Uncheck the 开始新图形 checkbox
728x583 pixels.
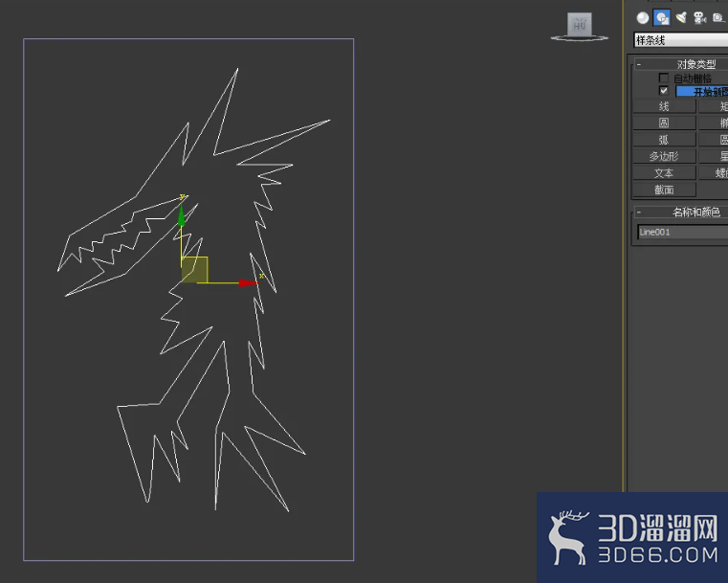tap(664, 91)
